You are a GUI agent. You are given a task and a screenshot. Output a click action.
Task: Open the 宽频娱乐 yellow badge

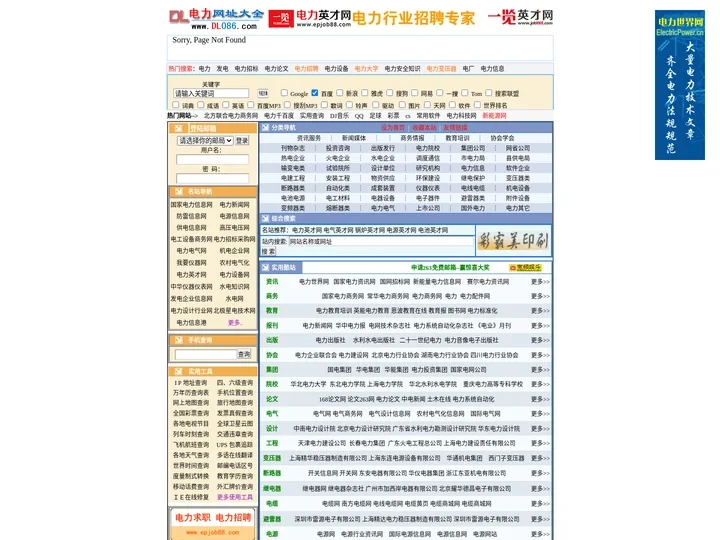click(x=525, y=267)
